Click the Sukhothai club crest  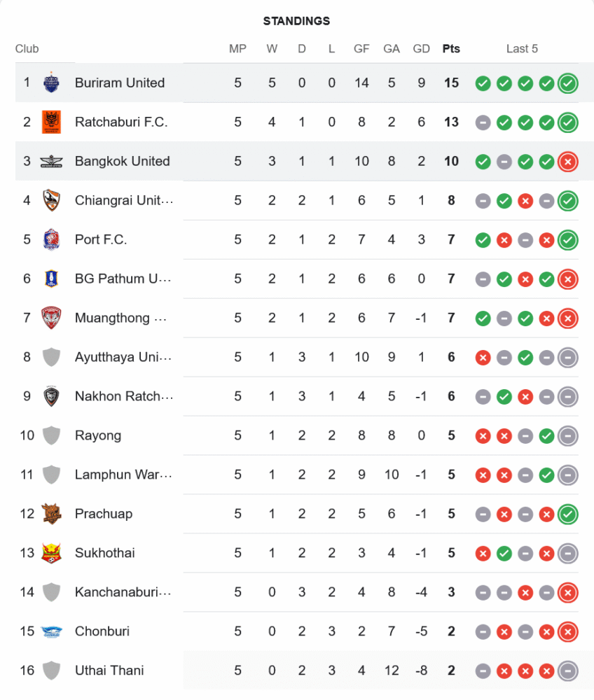pos(51,553)
